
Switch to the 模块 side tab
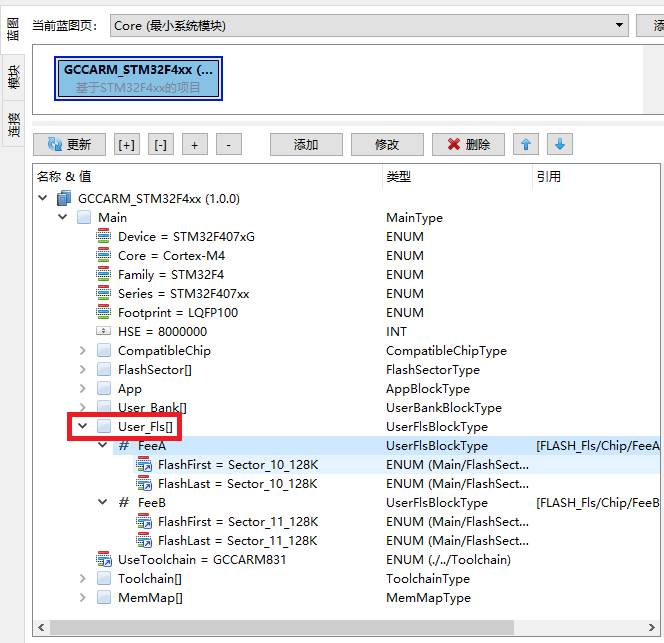tap(13, 77)
